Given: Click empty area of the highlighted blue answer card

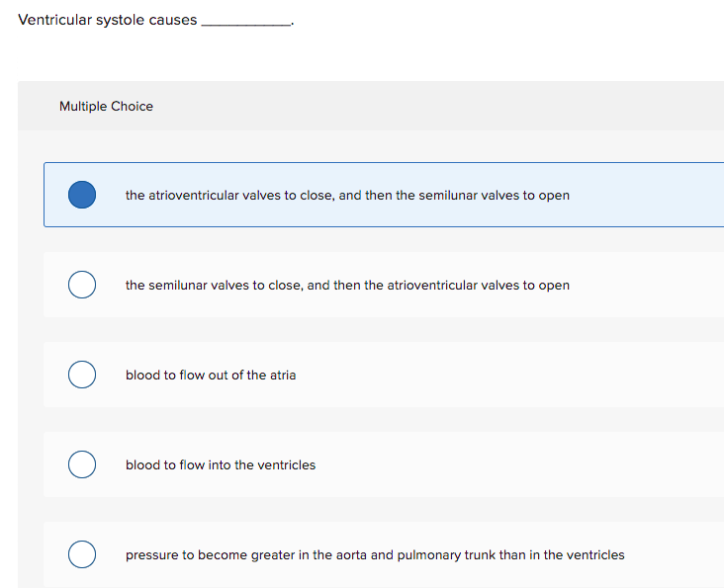Looking at the screenshot, I should pyautogui.click(x=647, y=195).
